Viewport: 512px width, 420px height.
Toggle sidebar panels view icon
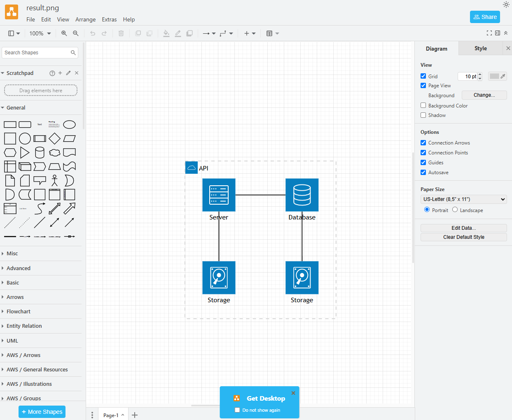pyautogui.click(x=14, y=33)
